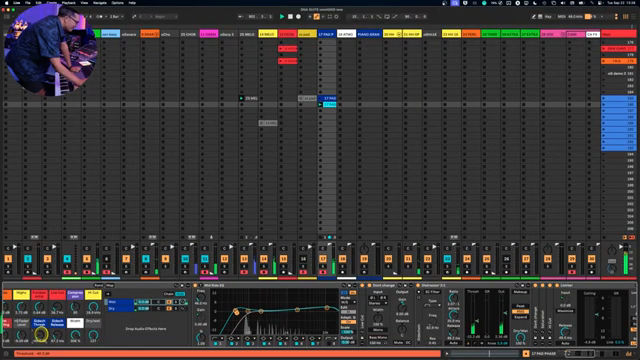Stop playback with the Stop button
Viewport: 640px width, 360px height.
tap(290, 17)
